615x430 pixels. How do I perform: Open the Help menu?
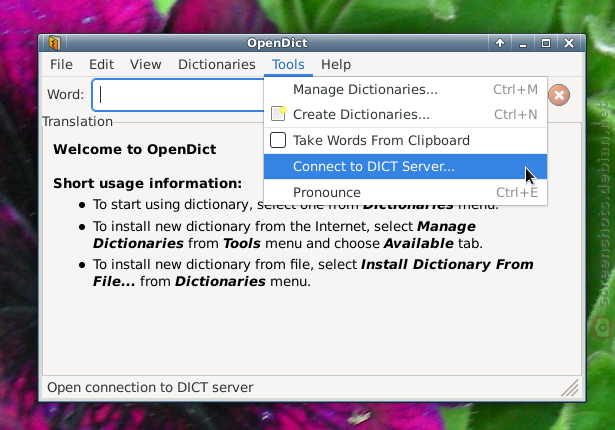click(336, 64)
